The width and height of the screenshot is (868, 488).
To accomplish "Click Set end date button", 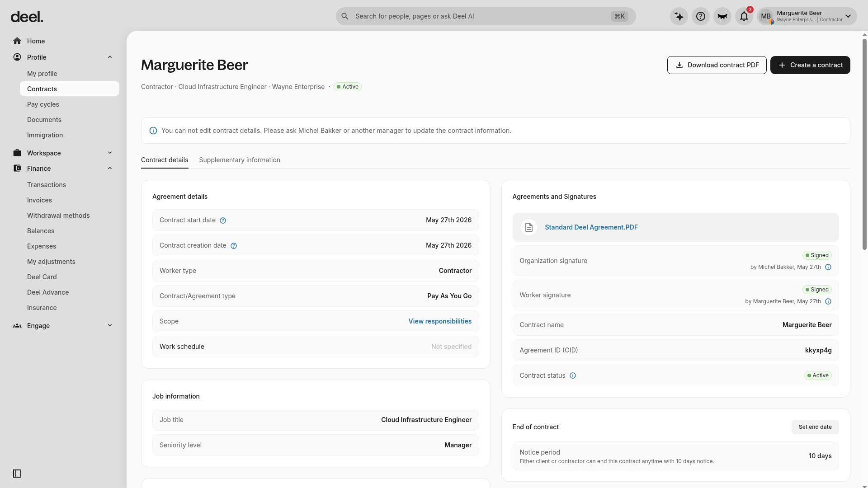I will coord(815,427).
